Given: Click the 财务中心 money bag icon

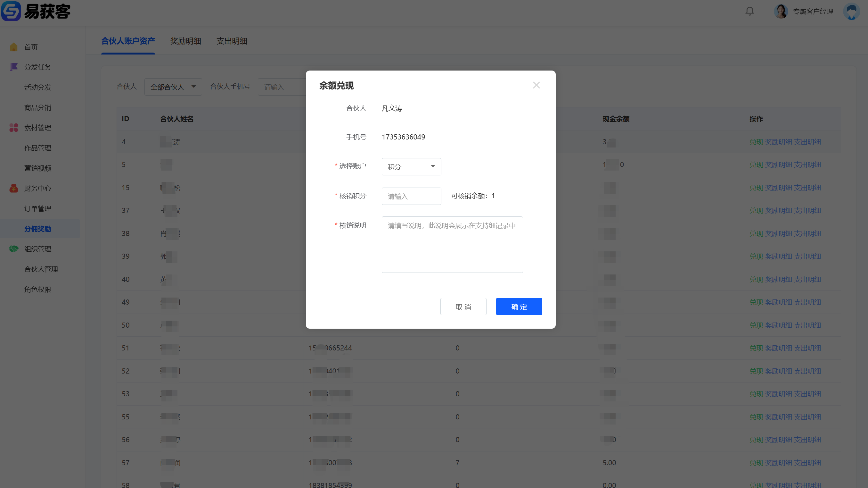Looking at the screenshot, I should click(x=13, y=188).
